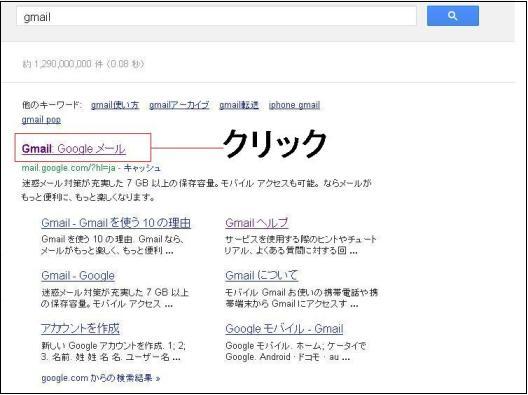Open the suggested keyword gmailアーカイブ

pyautogui.click(x=179, y=105)
